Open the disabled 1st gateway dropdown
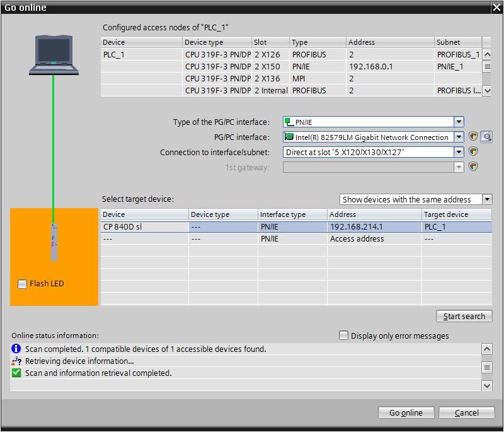The height and width of the screenshot is (432, 504). (459, 167)
